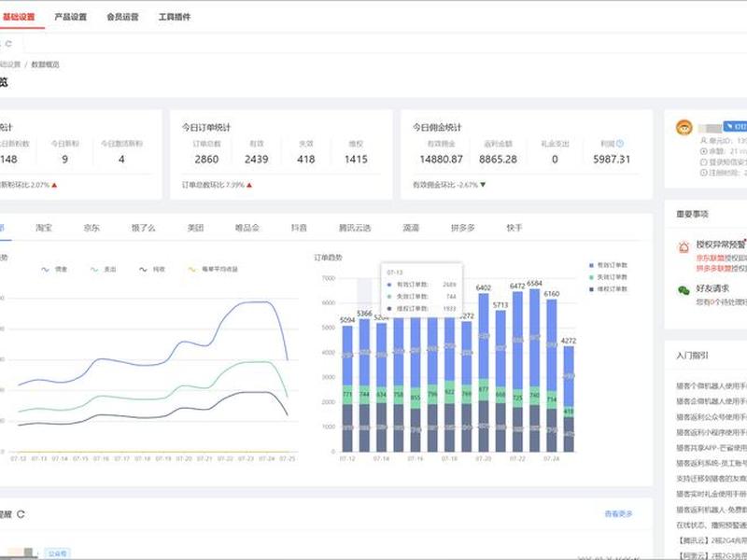Viewport: 747px width, 560px height.
Task: Switch to the 京东 platform tab
Action: tap(92, 228)
